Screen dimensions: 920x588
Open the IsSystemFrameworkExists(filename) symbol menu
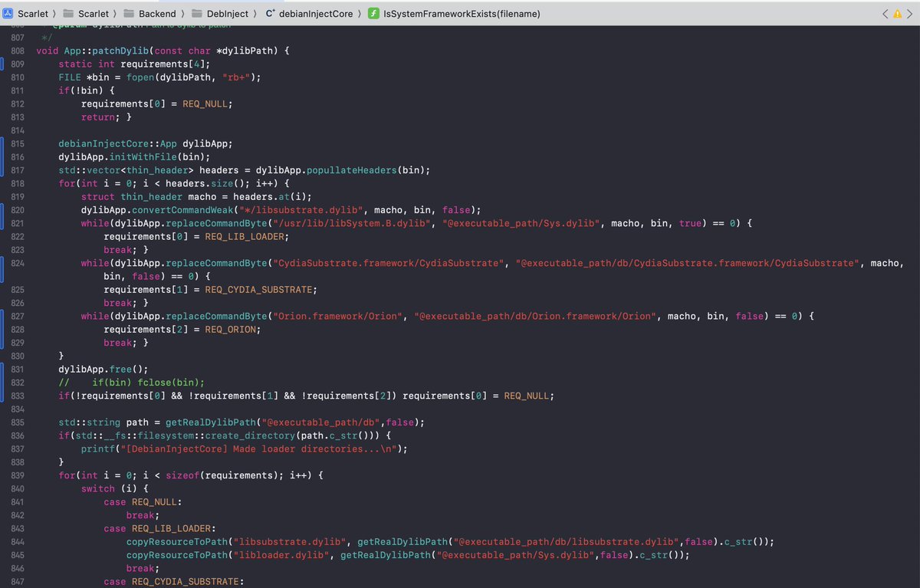coord(454,14)
